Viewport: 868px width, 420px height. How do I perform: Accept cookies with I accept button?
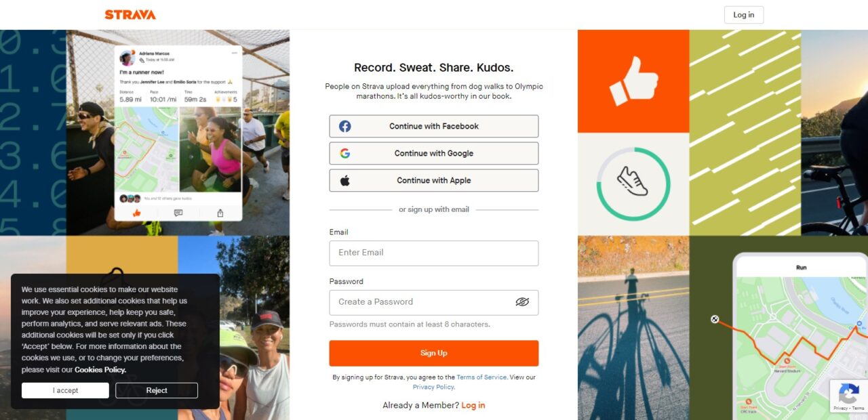click(x=65, y=390)
